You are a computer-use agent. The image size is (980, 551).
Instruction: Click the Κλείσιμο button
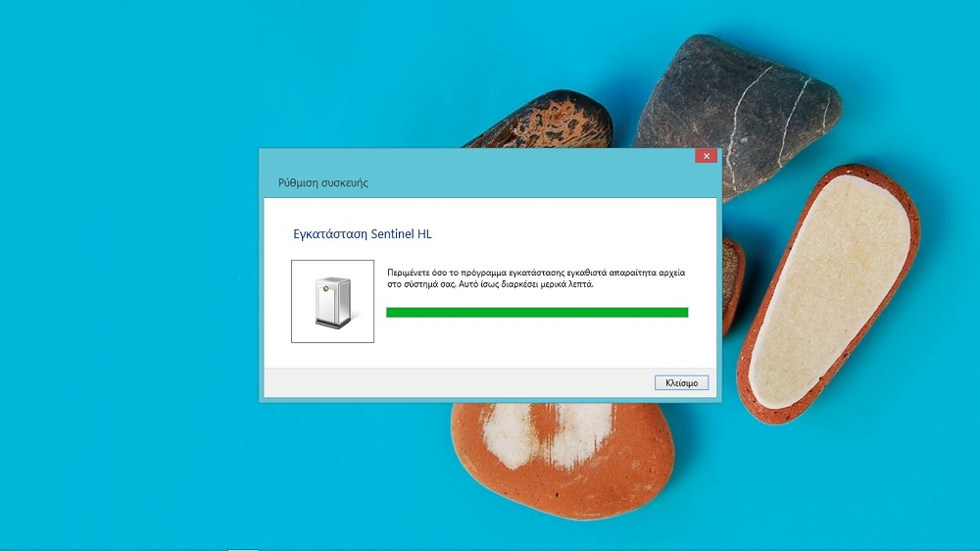681,382
